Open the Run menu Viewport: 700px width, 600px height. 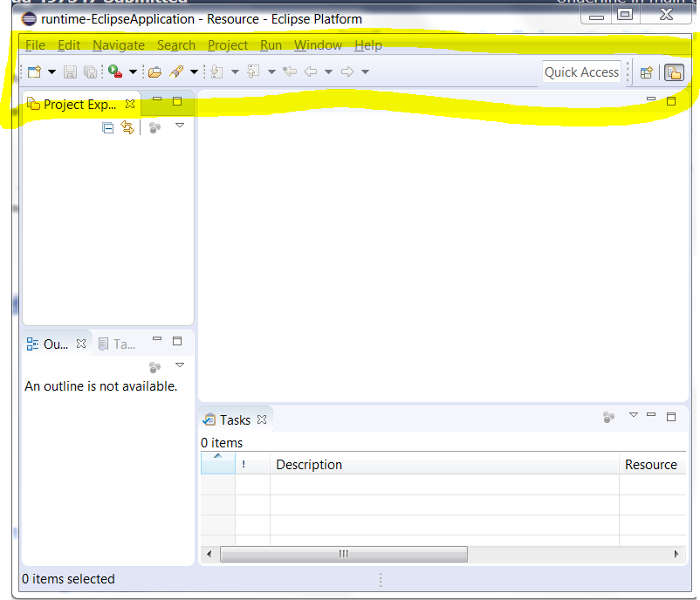(x=271, y=45)
